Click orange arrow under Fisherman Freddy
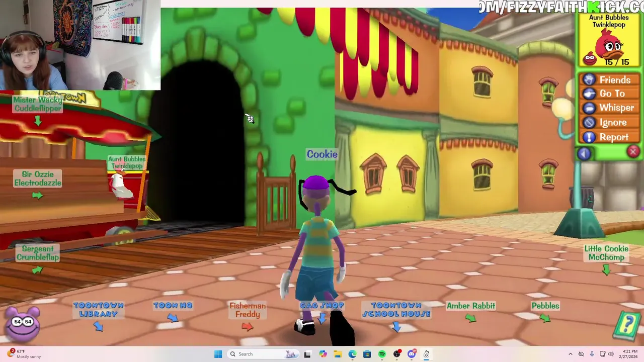644x362 pixels. [247, 327]
